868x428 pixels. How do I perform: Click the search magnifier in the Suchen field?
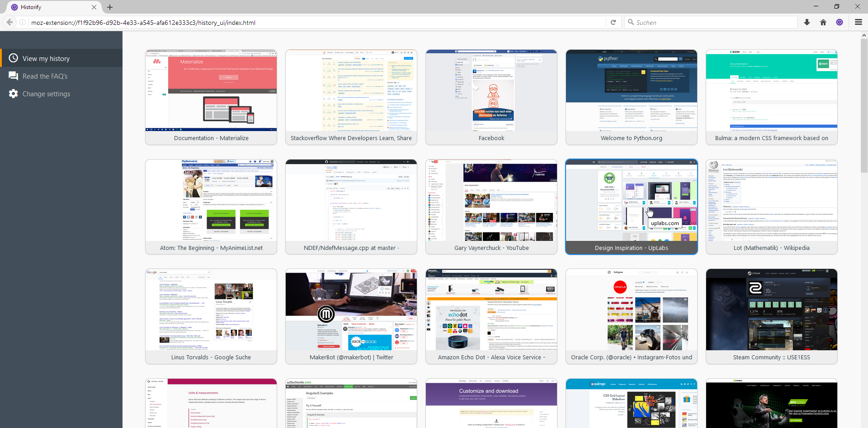[x=631, y=22]
